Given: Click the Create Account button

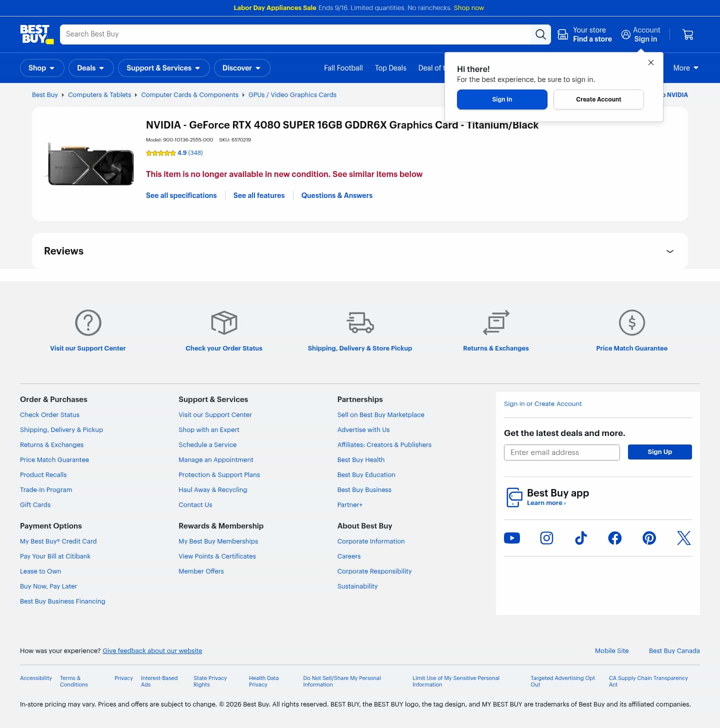Looking at the screenshot, I should pyautogui.click(x=598, y=99).
